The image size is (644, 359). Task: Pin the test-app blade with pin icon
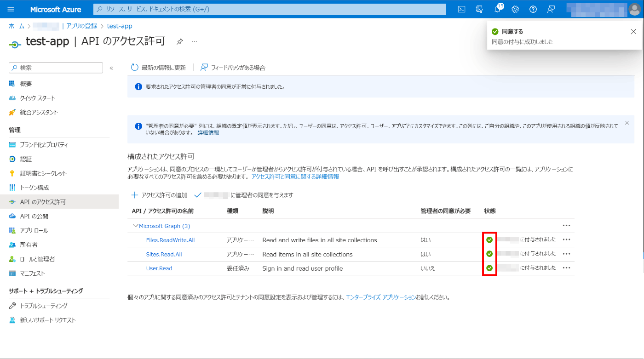[180, 41]
